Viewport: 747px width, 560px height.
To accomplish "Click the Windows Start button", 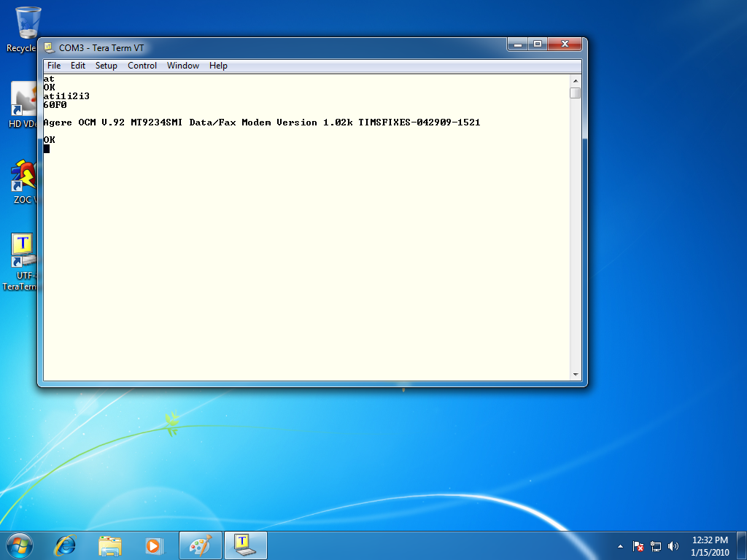I will pos(19,545).
